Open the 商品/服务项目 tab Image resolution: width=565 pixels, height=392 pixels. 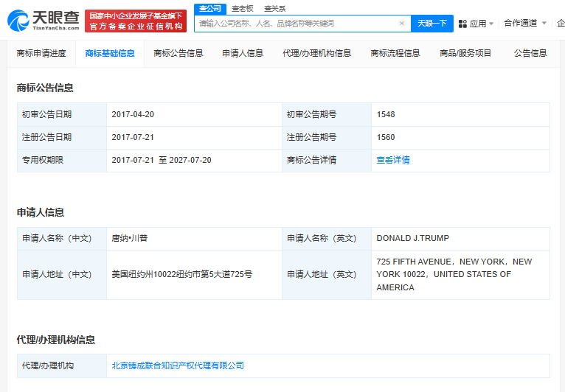coord(465,53)
